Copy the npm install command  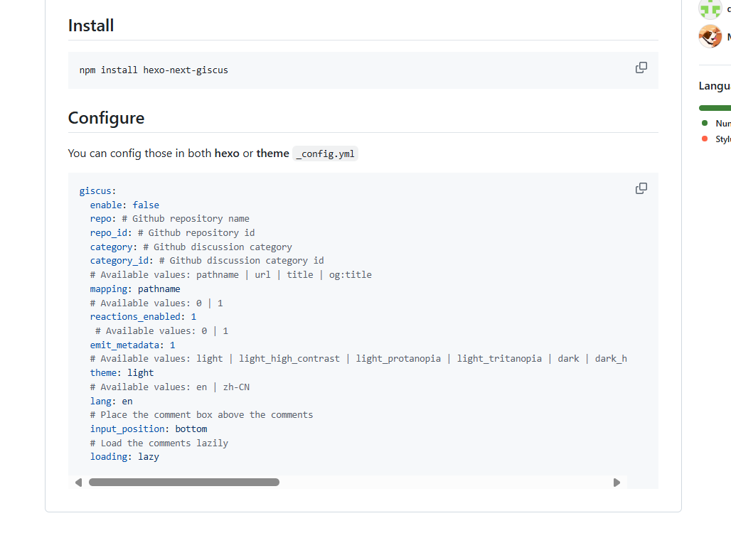pos(641,68)
